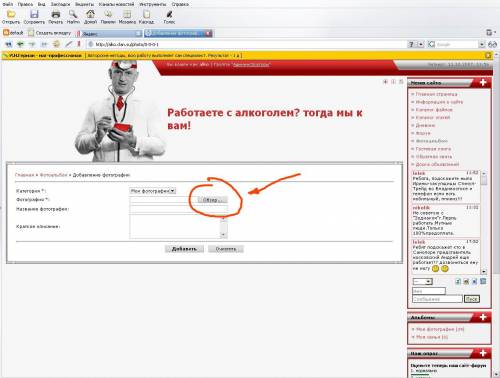Click the Название фотографии text field

click(178, 209)
